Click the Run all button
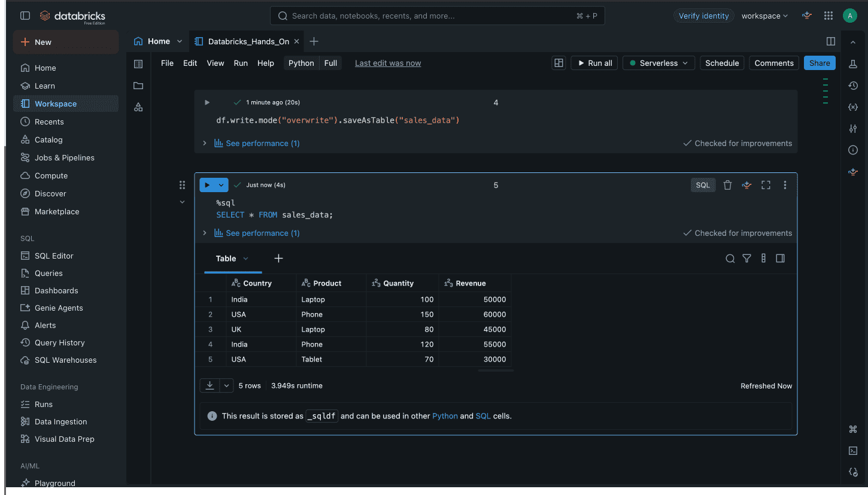The height and width of the screenshot is (495, 868). tap(594, 63)
